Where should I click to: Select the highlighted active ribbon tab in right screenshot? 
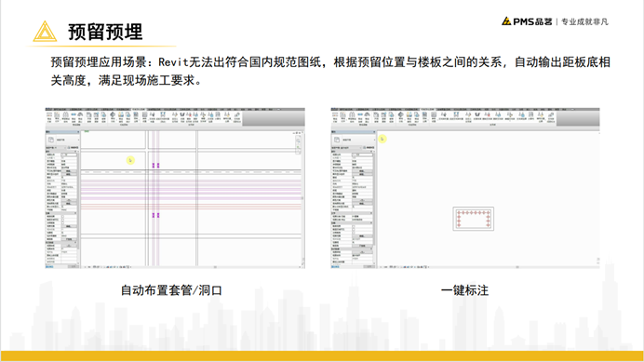(x=427, y=110)
